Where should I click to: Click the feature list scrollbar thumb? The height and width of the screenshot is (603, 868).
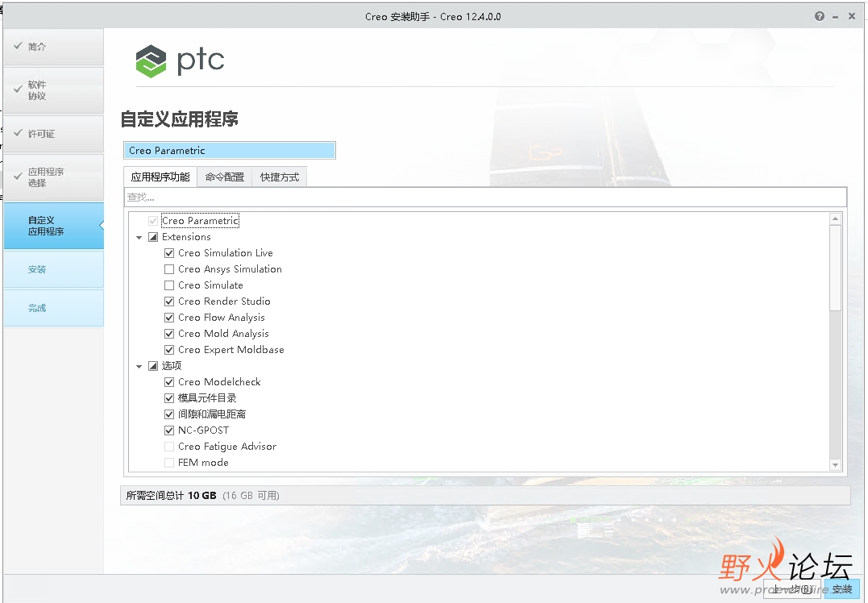835,268
